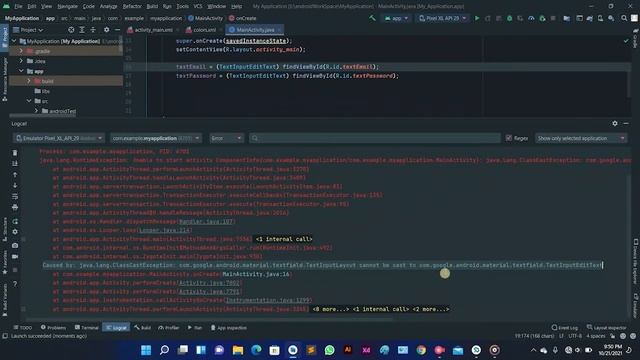This screenshot has width=640, height=360.
Task: Open the Event Log button
Action: (565, 327)
